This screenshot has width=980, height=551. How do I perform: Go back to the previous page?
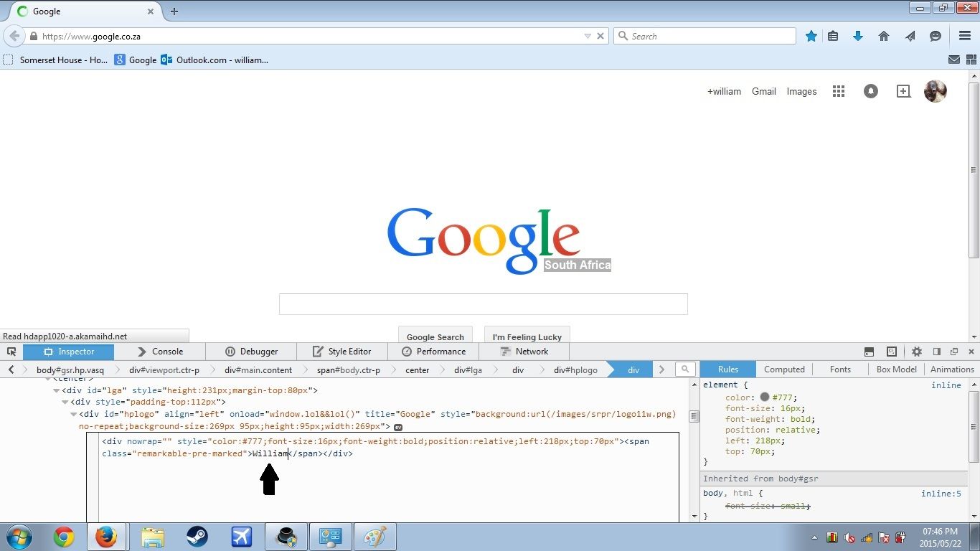tap(14, 36)
